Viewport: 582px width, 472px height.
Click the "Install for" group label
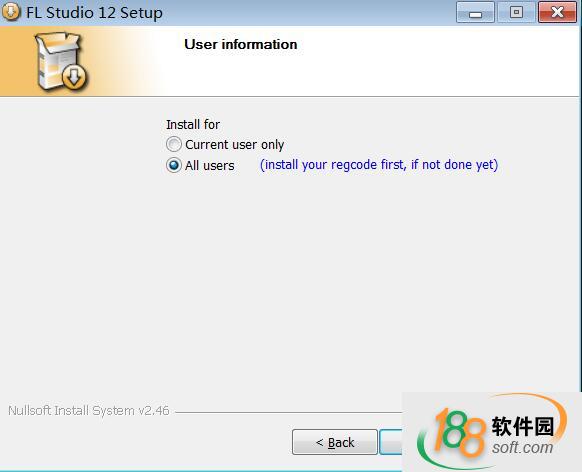(193, 124)
